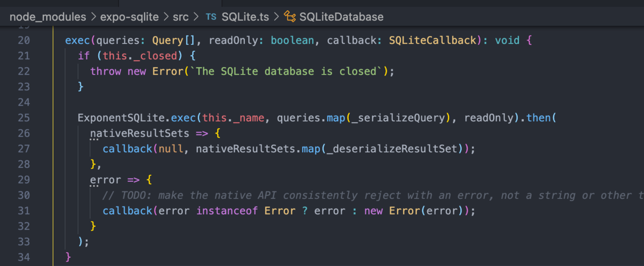Click line number 34 in gutter
The image size is (644, 266).
(24, 257)
